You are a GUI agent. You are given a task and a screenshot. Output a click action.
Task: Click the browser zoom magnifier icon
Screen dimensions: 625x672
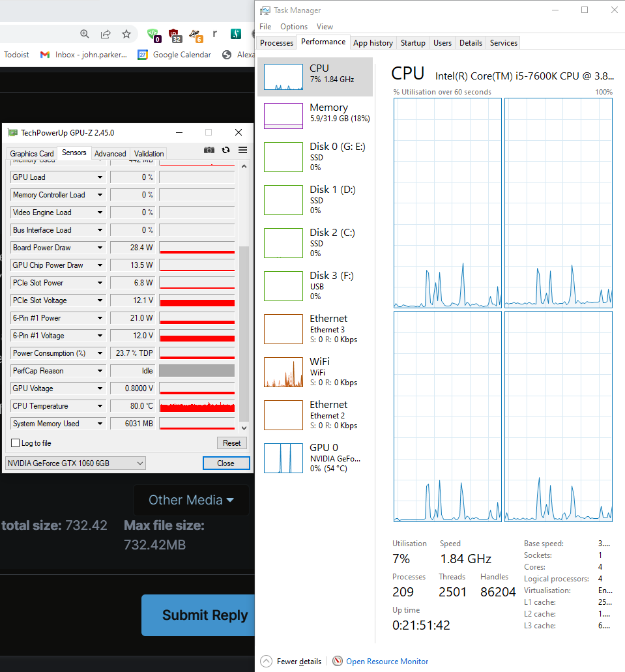click(x=85, y=34)
